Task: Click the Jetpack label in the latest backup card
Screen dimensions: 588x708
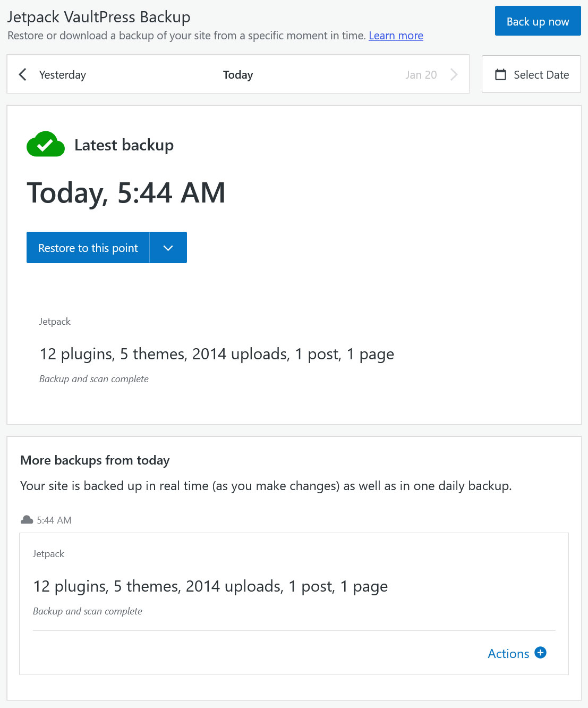Action: [x=55, y=321]
